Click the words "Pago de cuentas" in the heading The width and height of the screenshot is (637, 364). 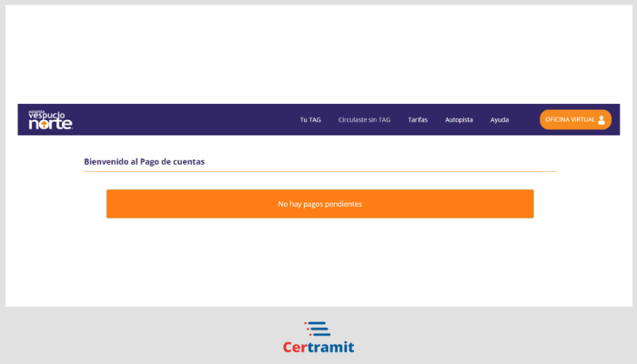click(x=173, y=161)
